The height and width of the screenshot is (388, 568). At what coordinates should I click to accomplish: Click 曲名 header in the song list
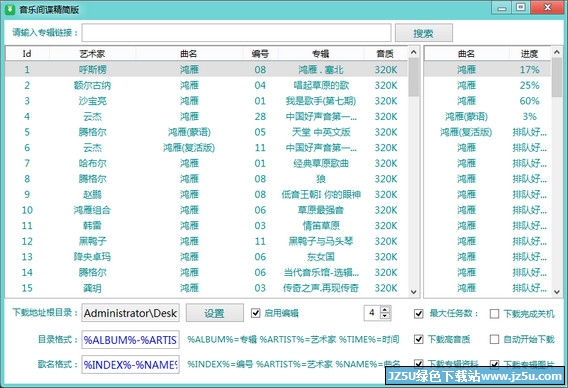click(189, 54)
